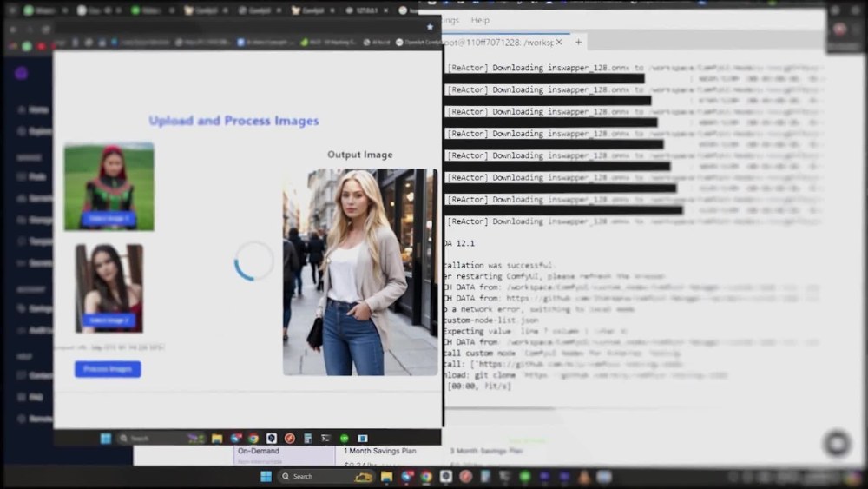Open the terminal icon on taskbar under upload page
This screenshot has width=868, height=489.
pos(326,439)
